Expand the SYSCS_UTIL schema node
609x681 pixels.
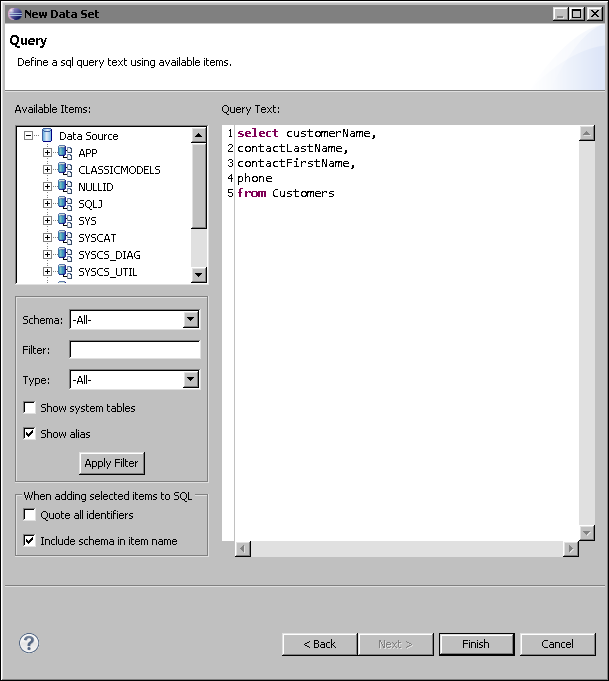click(47, 271)
